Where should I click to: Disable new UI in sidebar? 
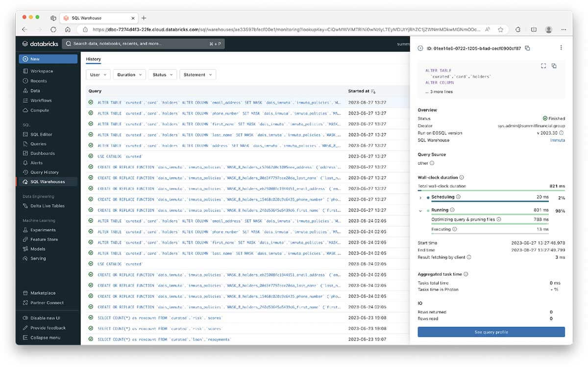46,318
